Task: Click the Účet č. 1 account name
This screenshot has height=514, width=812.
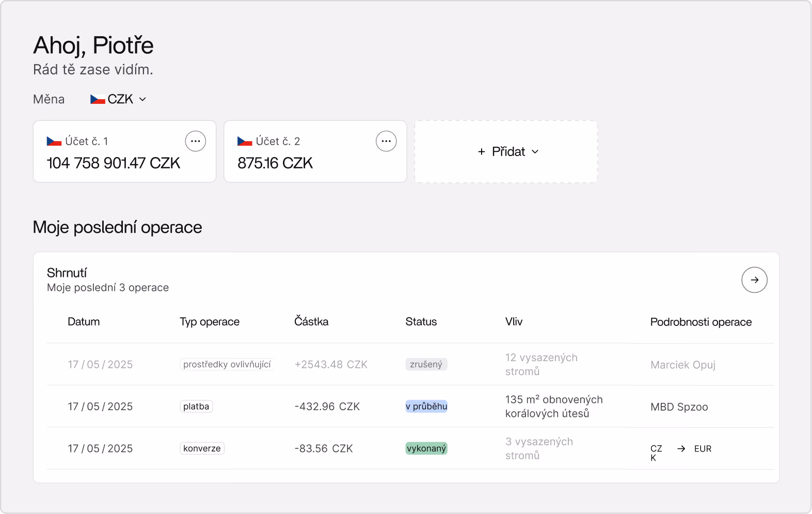Action: pos(87,142)
